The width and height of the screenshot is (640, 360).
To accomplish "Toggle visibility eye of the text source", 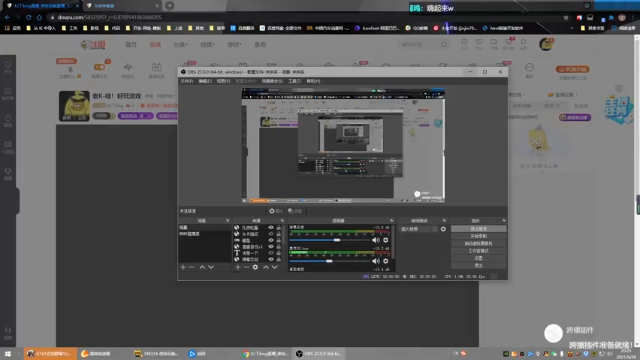I will pos(271,253).
